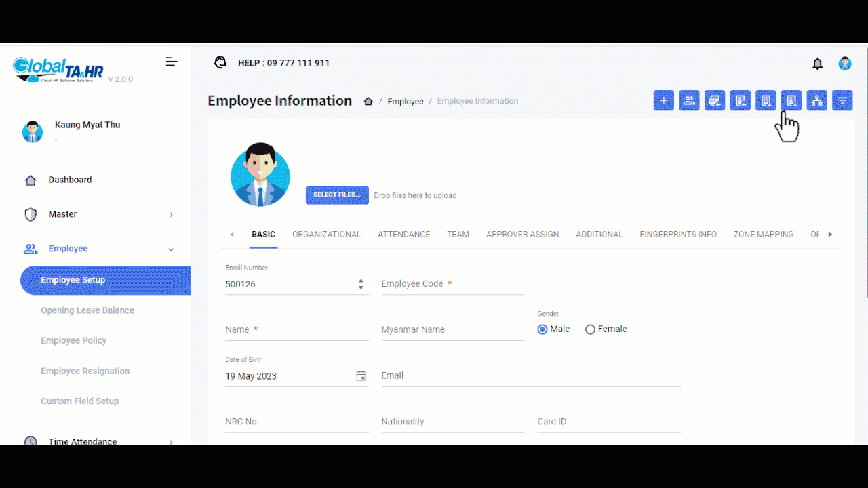Open Dashboard from the sidebar
868x488 pixels.
70,180
